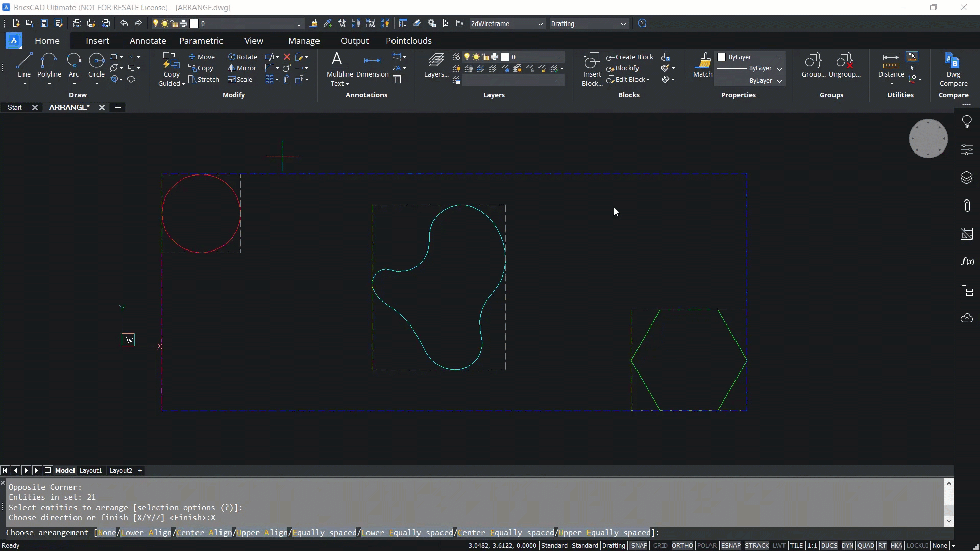Open the Layers manager
This screenshot has height=551, width=980.
pyautogui.click(x=436, y=65)
